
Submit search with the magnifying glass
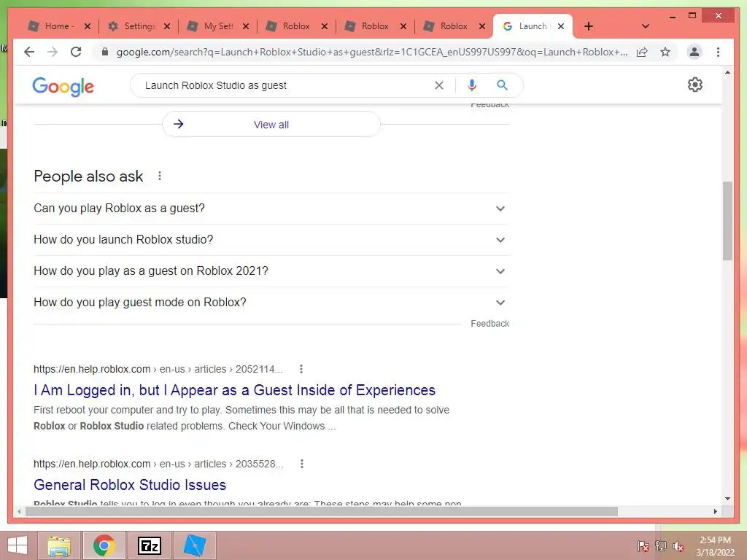pos(502,85)
